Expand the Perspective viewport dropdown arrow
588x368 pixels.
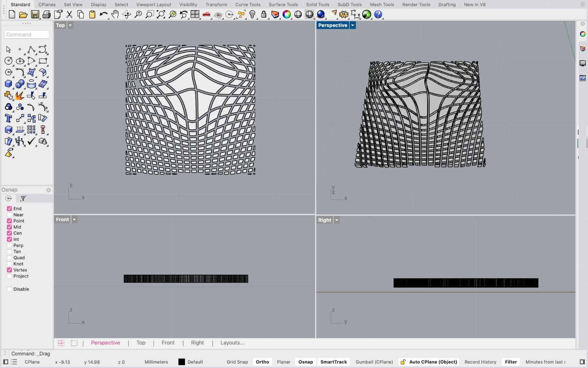[x=352, y=25]
